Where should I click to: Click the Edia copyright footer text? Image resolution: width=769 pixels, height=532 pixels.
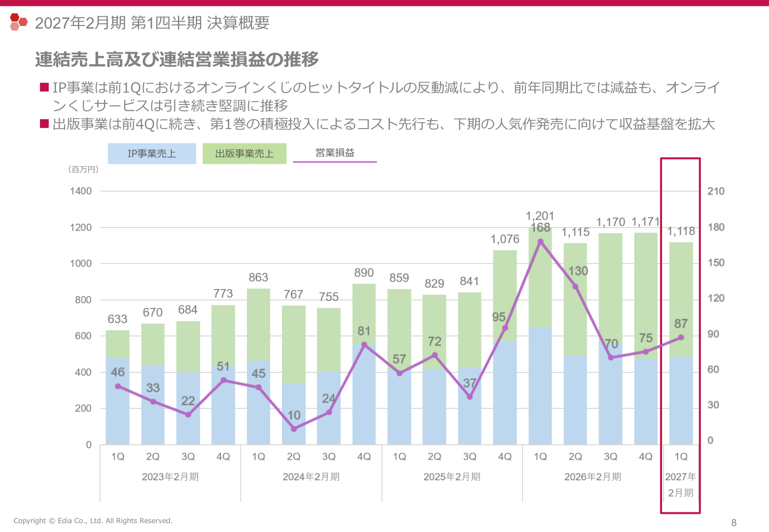93,521
